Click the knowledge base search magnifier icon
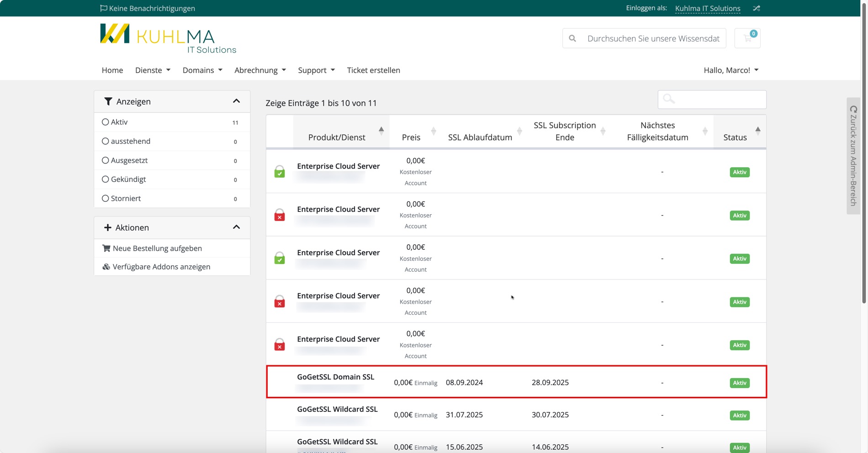Image resolution: width=868 pixels, height=453 pixels. click(x=572, y=38)
